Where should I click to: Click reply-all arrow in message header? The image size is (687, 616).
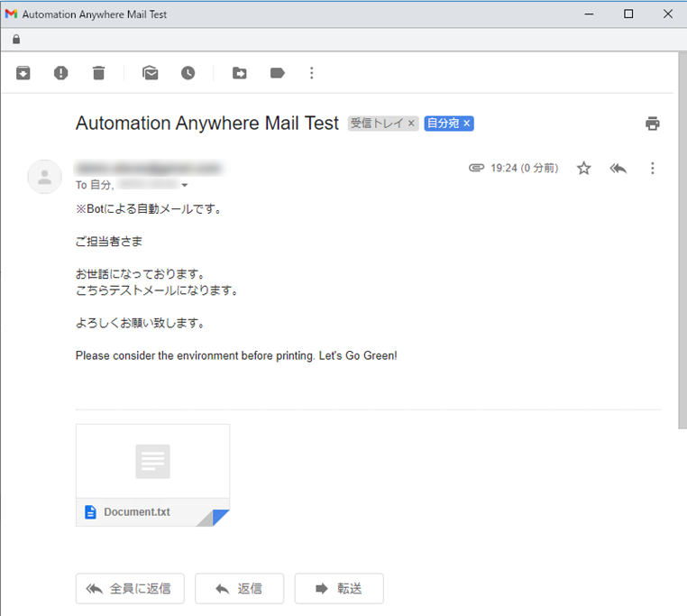pos(618,169)
